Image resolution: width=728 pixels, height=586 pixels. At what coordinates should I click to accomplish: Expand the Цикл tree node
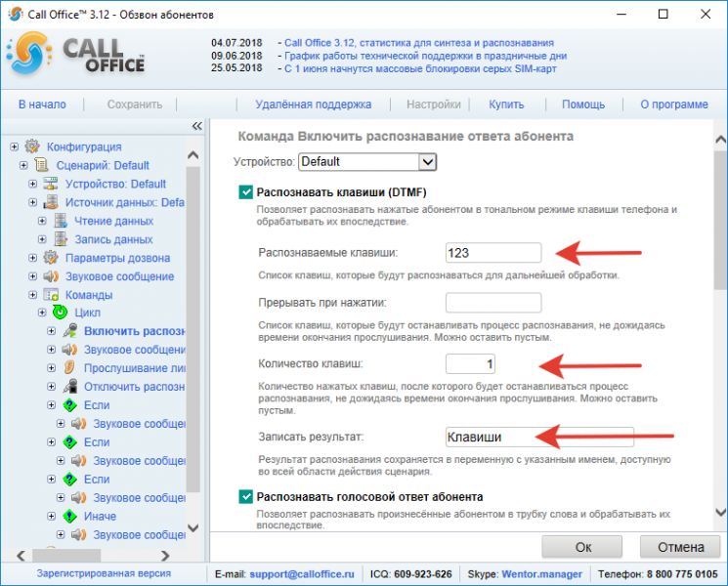point(42,313)
